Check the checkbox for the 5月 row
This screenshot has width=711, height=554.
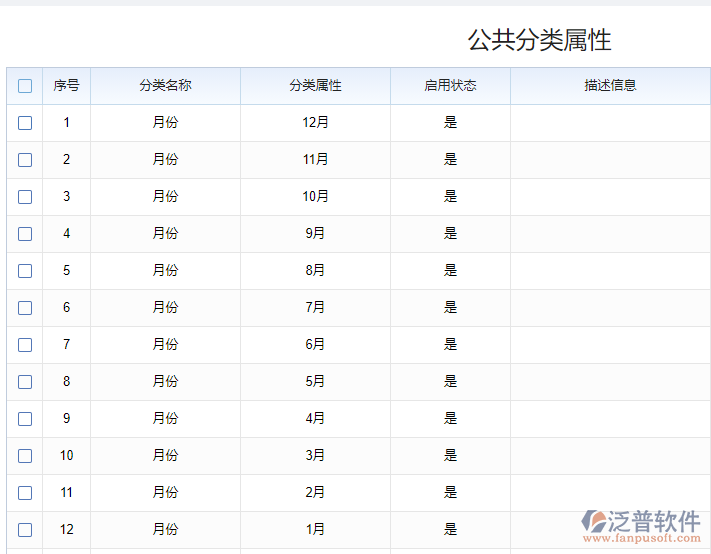[25, 382]
